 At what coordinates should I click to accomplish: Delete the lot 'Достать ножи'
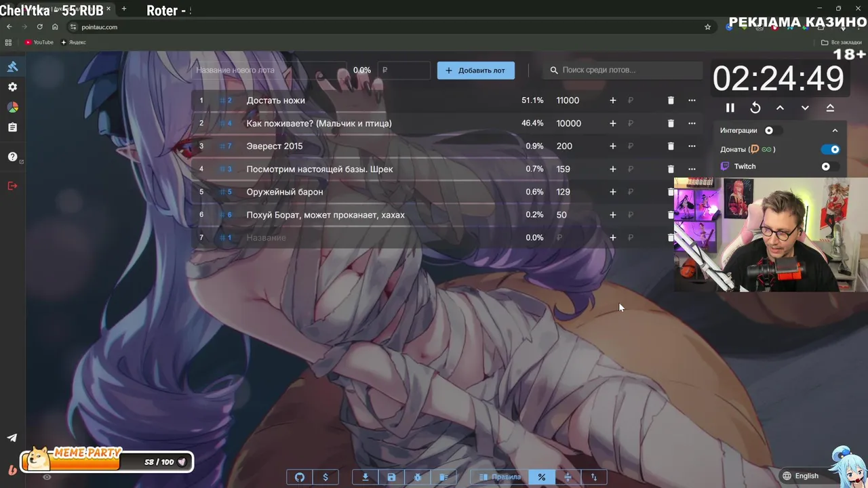[671, 100]
